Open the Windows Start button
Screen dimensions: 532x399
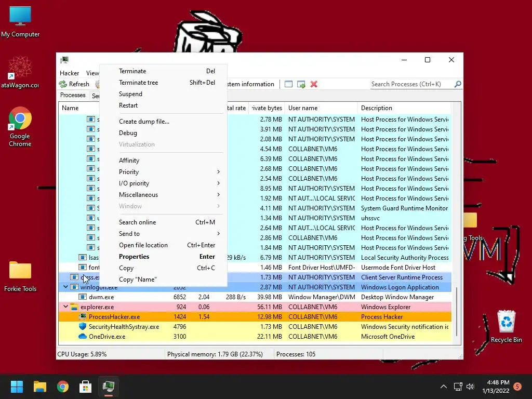pos(17,387)
